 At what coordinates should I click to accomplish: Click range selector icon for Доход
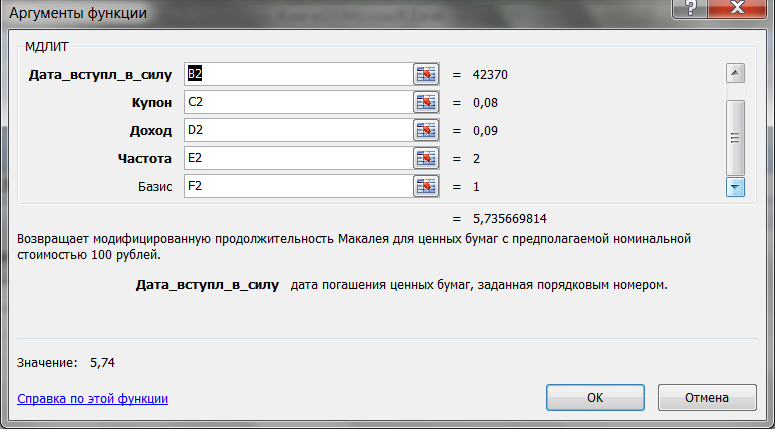pos(426,130)
